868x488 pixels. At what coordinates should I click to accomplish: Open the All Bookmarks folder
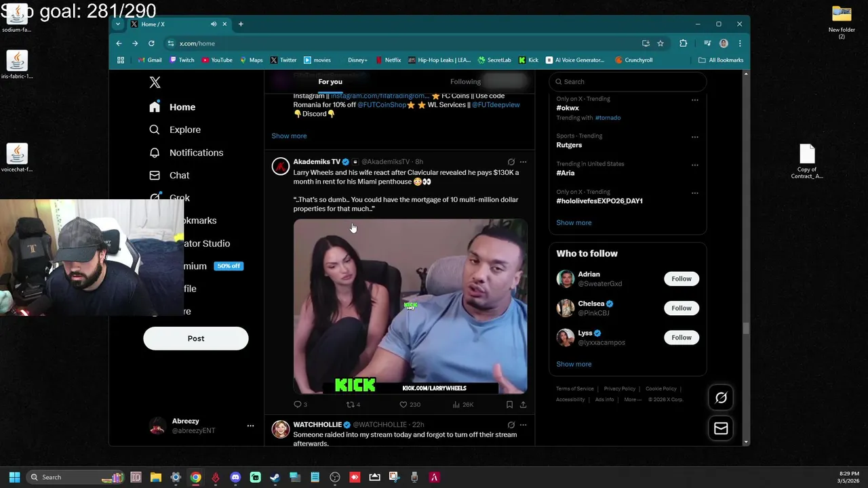point(721,60)
